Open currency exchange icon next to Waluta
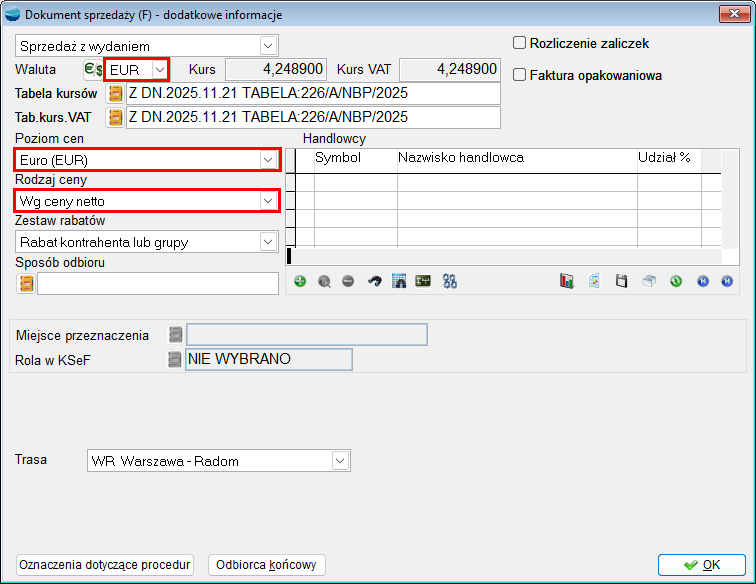The width and height of the screenshot is (756, 584). (92, 69)
